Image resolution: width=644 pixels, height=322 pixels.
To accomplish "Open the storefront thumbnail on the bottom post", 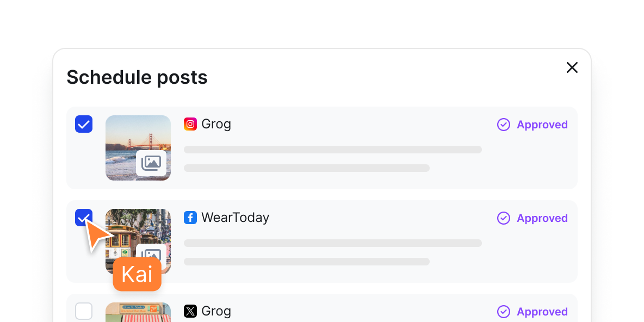I will (138, 312).
